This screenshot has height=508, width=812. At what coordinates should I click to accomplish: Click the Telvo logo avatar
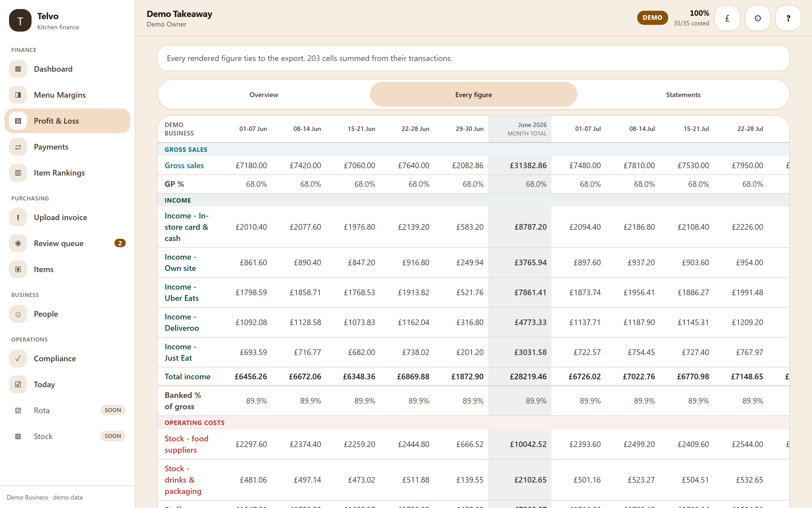pyautogui.click(x=20, y=21)
